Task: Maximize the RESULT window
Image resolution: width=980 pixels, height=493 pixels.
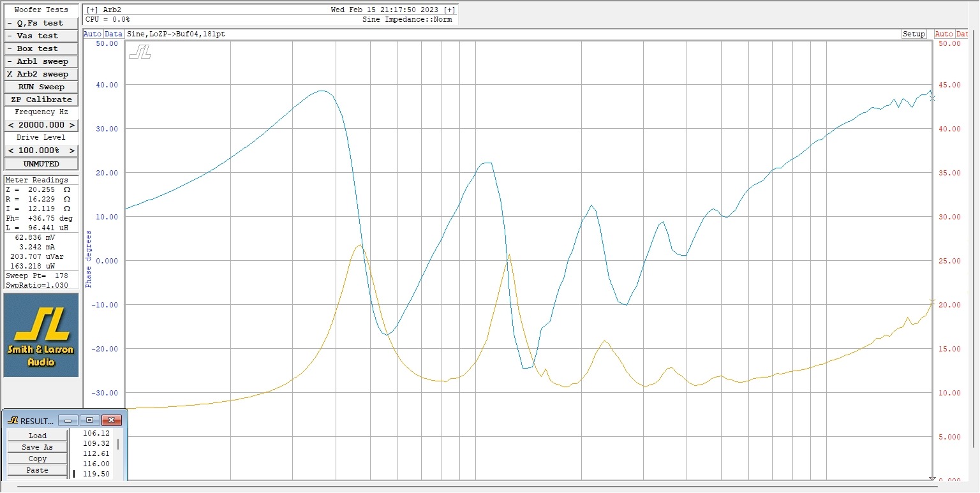Action: 89,420
